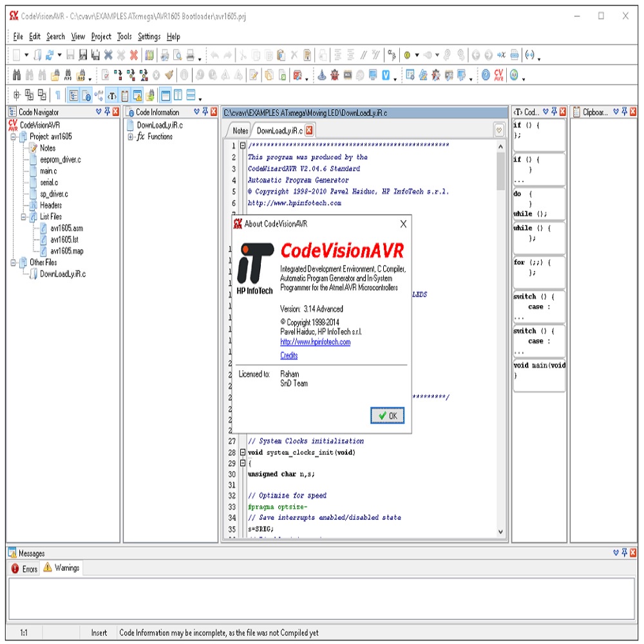Image resolution: width=644 pixels, height=644 pixels.
Task: Switch to the Errors tab in Messages
Action: (x=24, y=569)
